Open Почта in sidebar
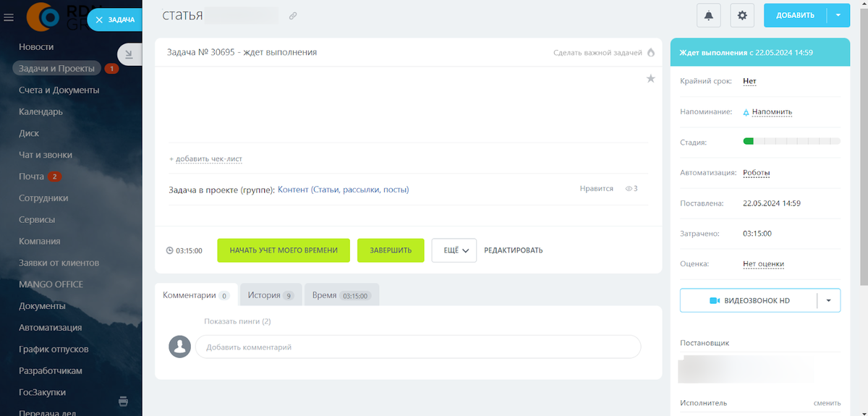The image size is (868, 416). pos(32,177)
